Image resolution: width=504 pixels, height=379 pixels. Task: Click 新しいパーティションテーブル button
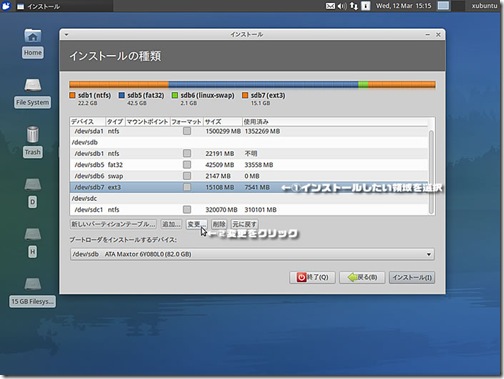[113, 224]
